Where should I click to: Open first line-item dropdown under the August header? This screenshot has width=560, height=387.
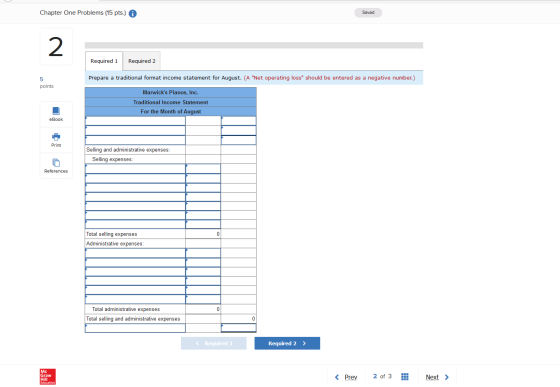point(135,121)
